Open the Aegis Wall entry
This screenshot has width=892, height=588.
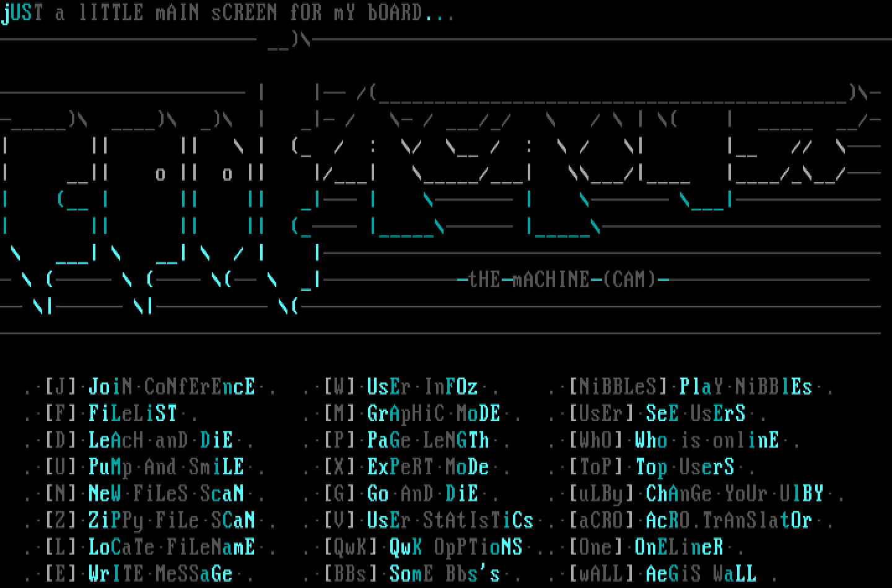tap(701, 574)
